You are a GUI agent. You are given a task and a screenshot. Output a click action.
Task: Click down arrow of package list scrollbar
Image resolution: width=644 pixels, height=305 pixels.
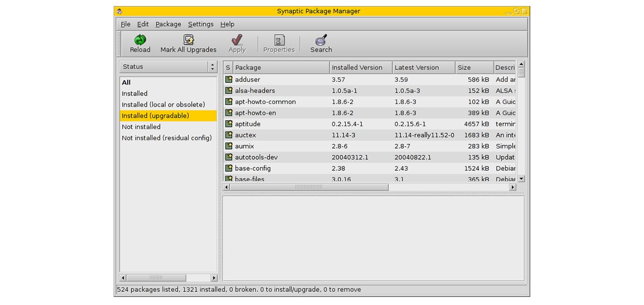tap(521, 178)
